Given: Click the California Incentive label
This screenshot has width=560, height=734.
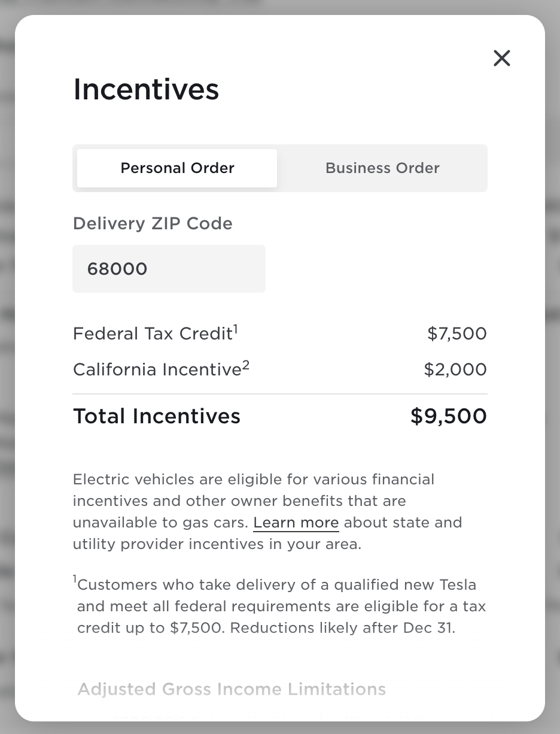Looking at the screenshot, I should [x=157, y=370].
